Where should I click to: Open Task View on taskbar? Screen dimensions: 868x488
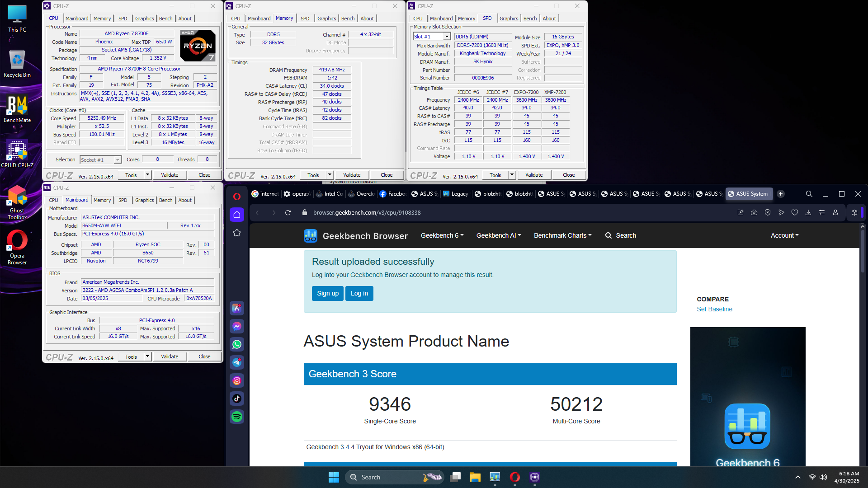(x=456, y=477)
